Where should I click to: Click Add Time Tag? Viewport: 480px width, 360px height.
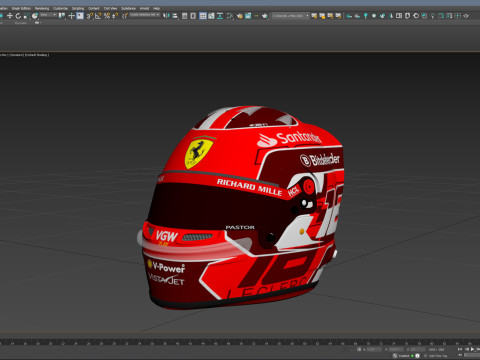pyautogui.click(x=438, y=356)
